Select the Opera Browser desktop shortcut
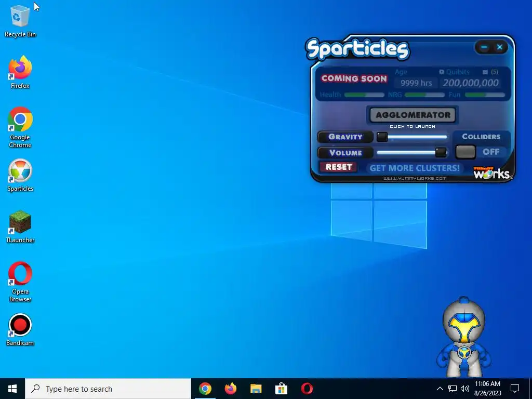Screen dimensions: 532x399 point(20,282)
